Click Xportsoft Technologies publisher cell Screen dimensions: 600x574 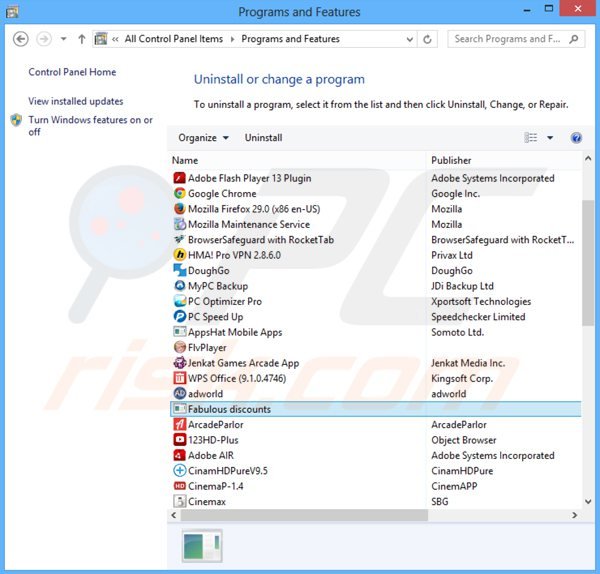coord(481,301)
